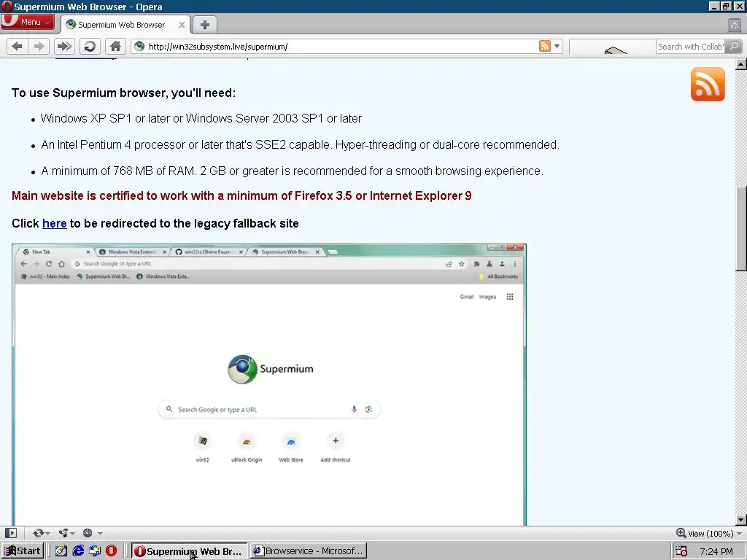Open the Opera Link sync icon
747x560 pixels.
(x=38, y=533)
